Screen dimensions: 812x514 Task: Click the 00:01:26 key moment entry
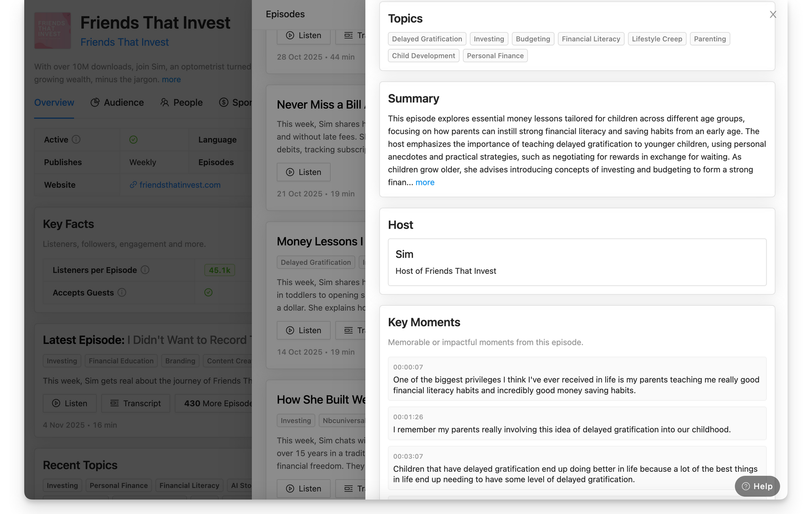pos(577,423)
